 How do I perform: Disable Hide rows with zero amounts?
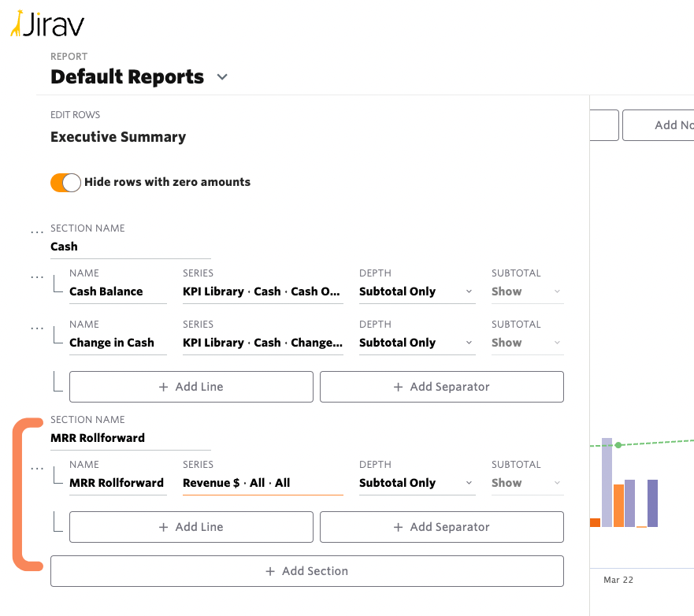(65, 182)
